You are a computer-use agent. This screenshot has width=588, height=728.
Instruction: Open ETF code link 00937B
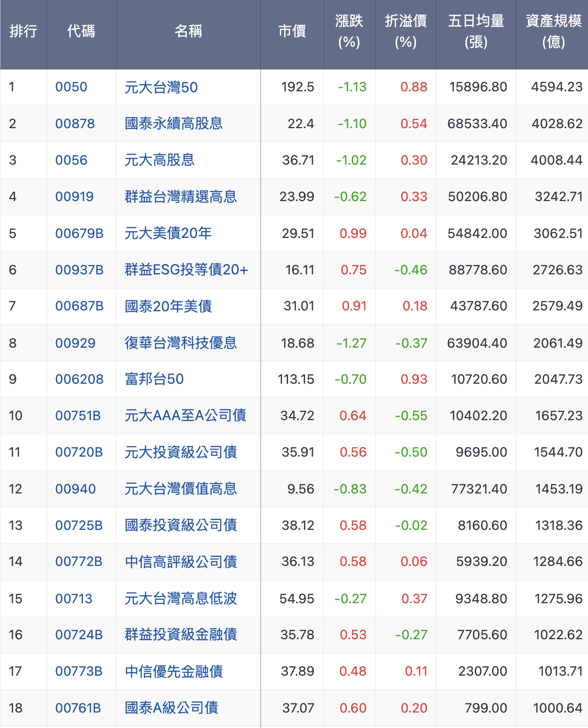[x=79, y=270]
